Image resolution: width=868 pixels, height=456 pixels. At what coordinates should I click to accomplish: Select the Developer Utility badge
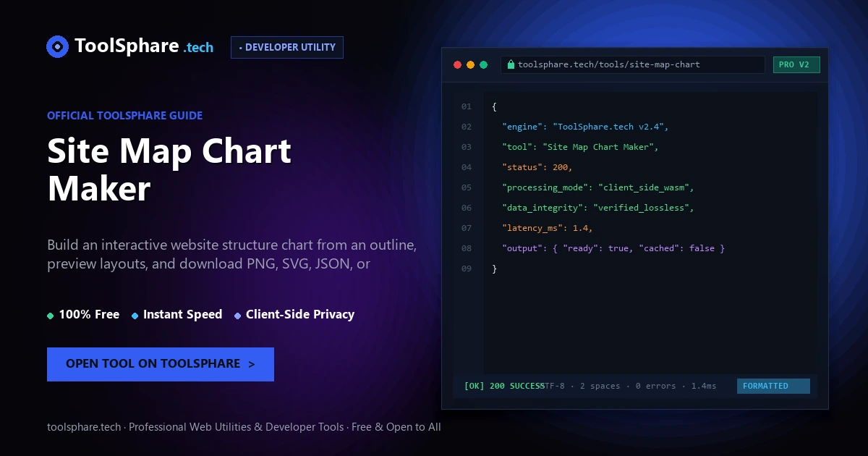pos(287,47)
